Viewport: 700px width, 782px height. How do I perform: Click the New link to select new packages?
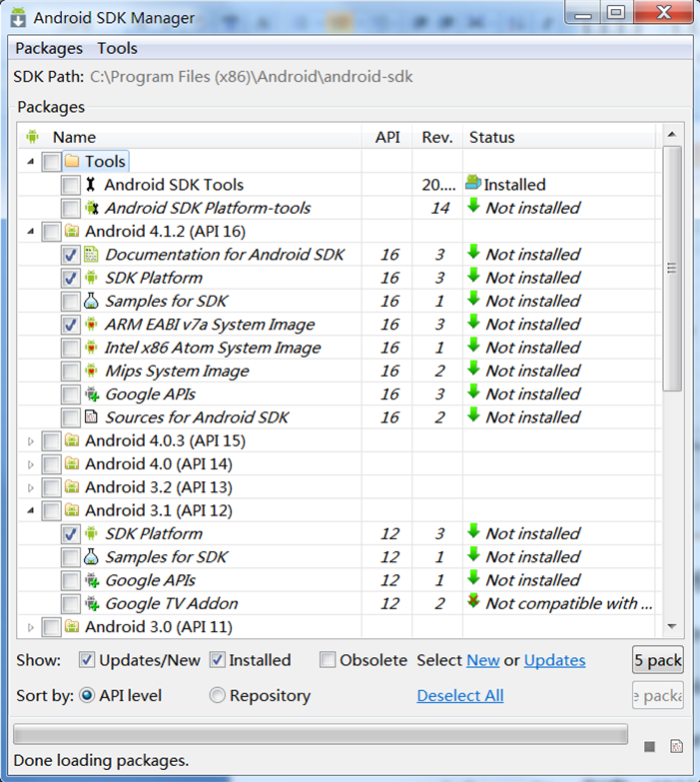point(482,660)
